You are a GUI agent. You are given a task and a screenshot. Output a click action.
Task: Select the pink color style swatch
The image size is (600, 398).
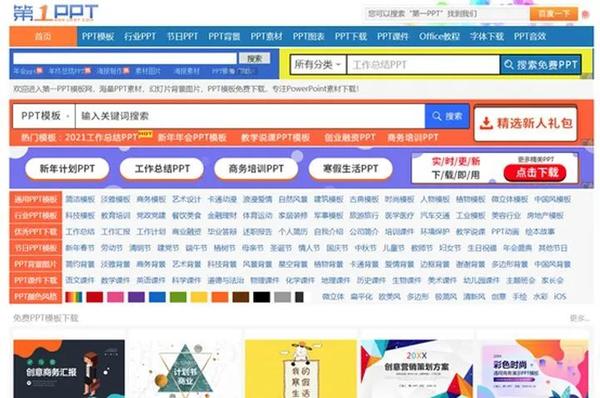pos(115,297)
